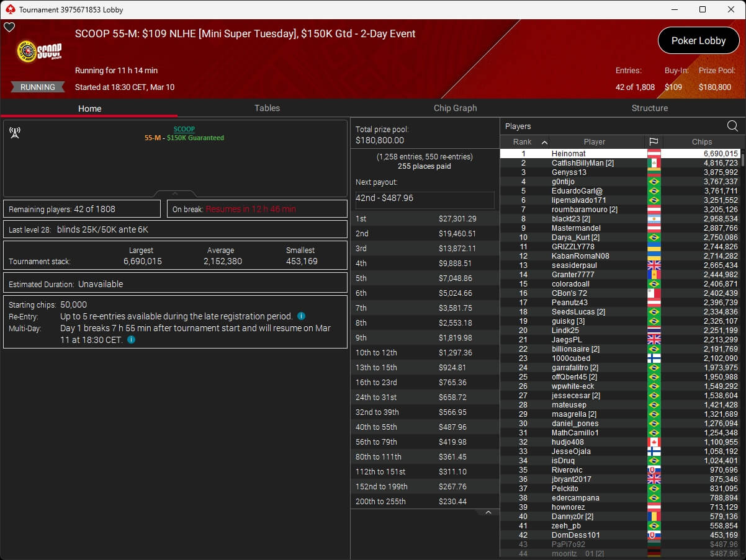Click the favorite heart icon
This screenshot has height=560, width=746.
(9, 27)
